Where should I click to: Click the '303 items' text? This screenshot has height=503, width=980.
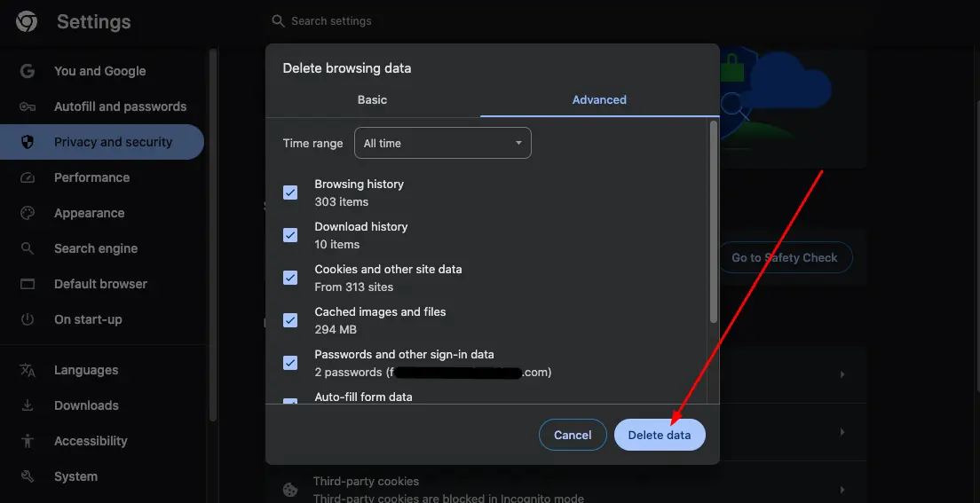[x=341, y=202]
